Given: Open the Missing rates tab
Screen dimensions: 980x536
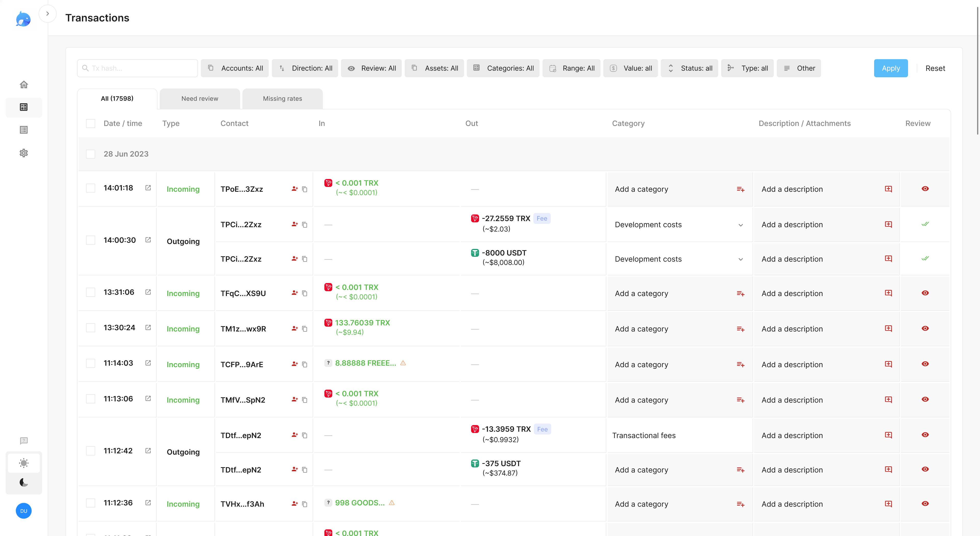Looking at the screenshot, I should [282, 98].
